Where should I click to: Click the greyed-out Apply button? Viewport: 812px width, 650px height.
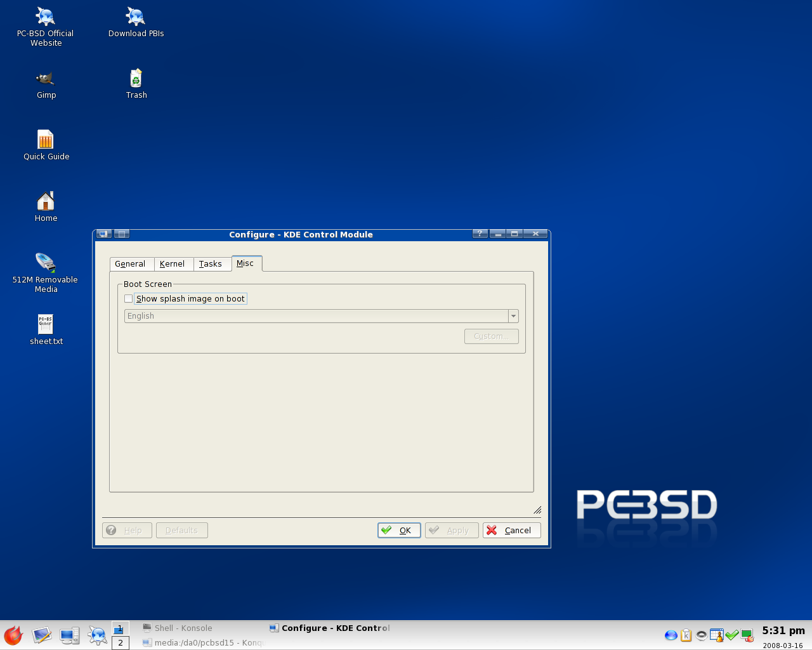(452, 530)
